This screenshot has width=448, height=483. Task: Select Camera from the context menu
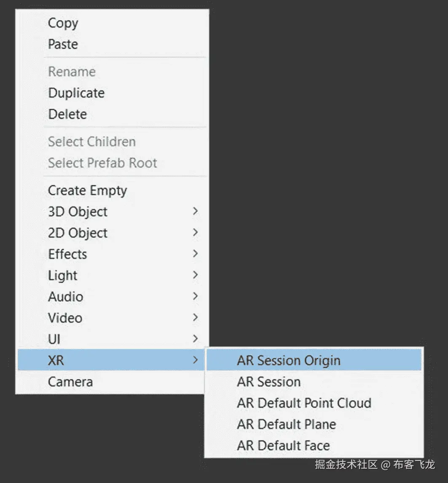pos(70,382)
